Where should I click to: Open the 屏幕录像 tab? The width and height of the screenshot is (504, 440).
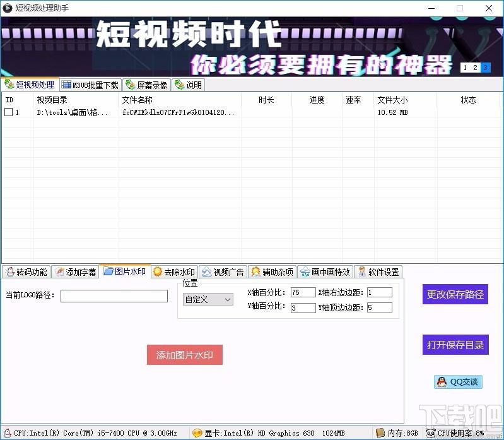pyautogui.click(x=147, y=85)
